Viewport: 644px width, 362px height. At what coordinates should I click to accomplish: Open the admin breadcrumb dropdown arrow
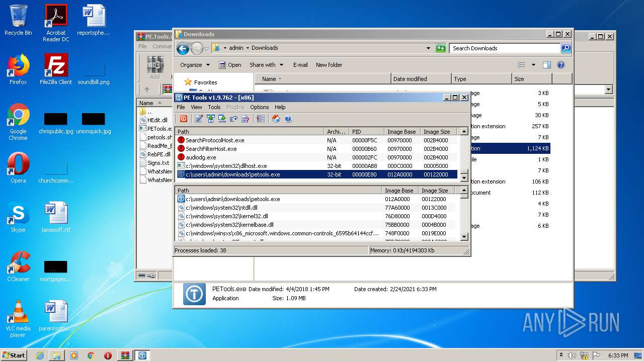[x=248, y=48]
